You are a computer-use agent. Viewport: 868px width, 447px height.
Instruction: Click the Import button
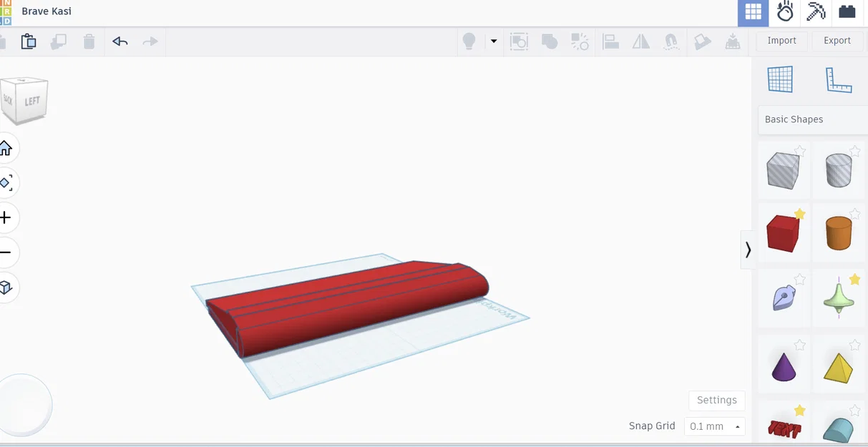781,41
